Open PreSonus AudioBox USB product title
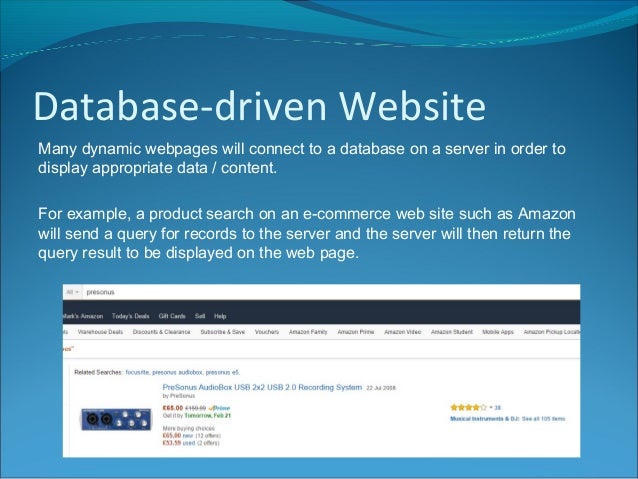The width and height of the screenshot is (638, 479). click(x=262, y=387)
